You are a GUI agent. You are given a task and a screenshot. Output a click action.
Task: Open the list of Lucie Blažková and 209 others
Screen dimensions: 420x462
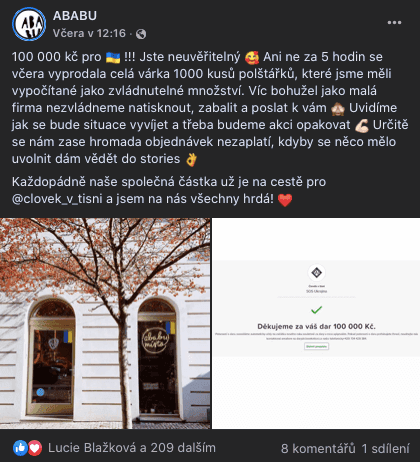132,448
